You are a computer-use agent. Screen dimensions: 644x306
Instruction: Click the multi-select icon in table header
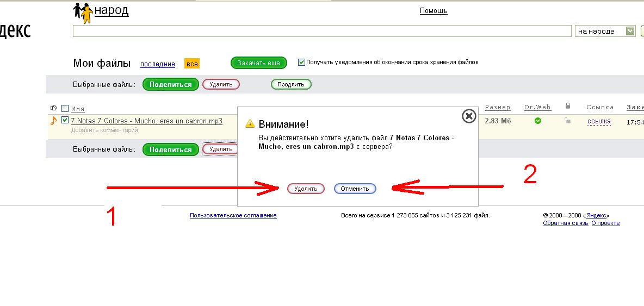click(53, 108)
